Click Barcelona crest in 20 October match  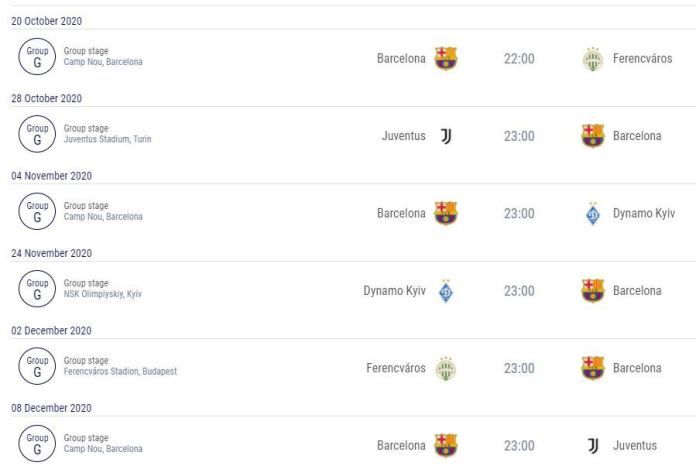[x=446, y=58]
